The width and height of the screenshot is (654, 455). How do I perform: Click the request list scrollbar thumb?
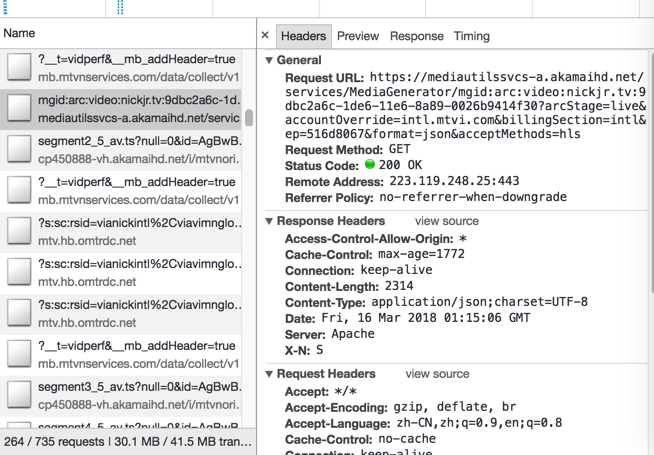click(x=249, y=118)
